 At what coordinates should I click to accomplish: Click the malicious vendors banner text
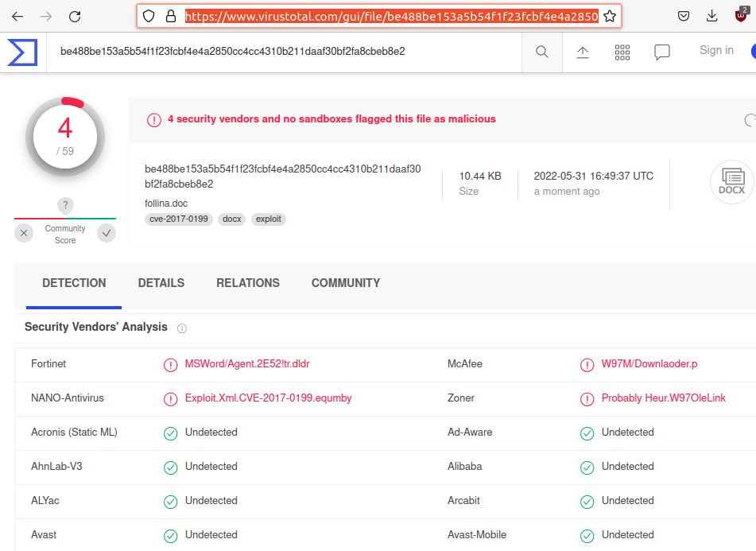click(331, 119)
